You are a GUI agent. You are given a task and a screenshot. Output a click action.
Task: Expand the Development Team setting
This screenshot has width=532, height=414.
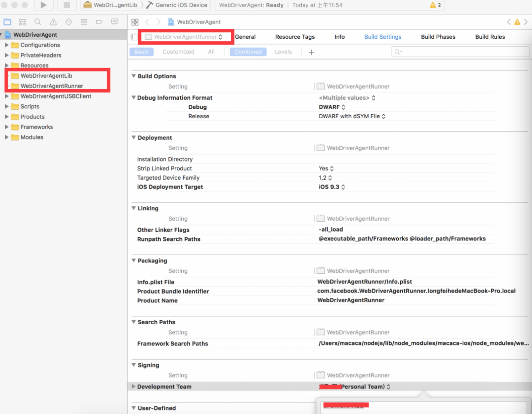coord(134,387)
